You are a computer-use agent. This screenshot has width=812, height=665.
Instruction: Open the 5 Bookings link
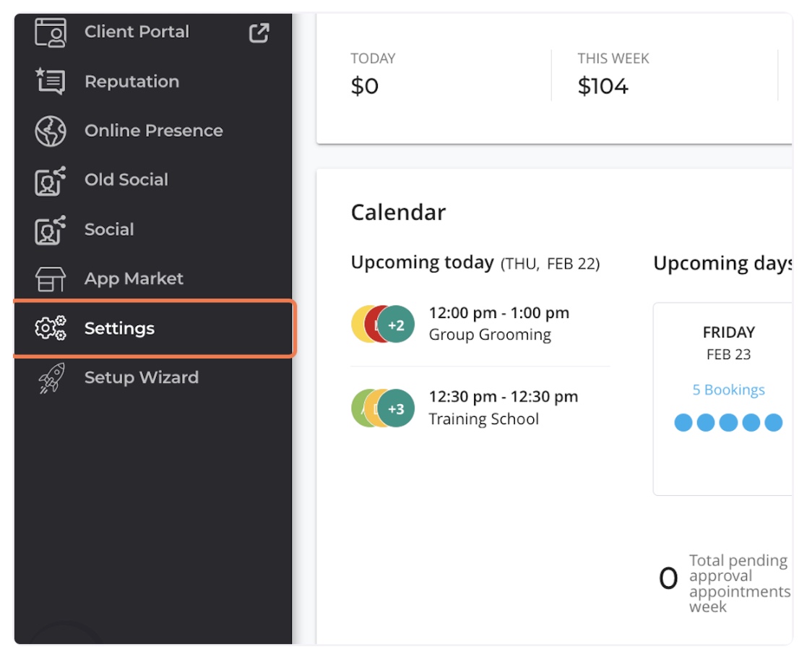(728, 390)
